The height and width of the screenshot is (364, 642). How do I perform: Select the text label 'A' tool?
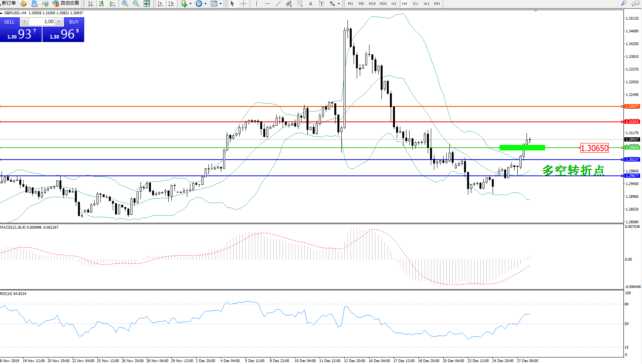coord(310,3)
